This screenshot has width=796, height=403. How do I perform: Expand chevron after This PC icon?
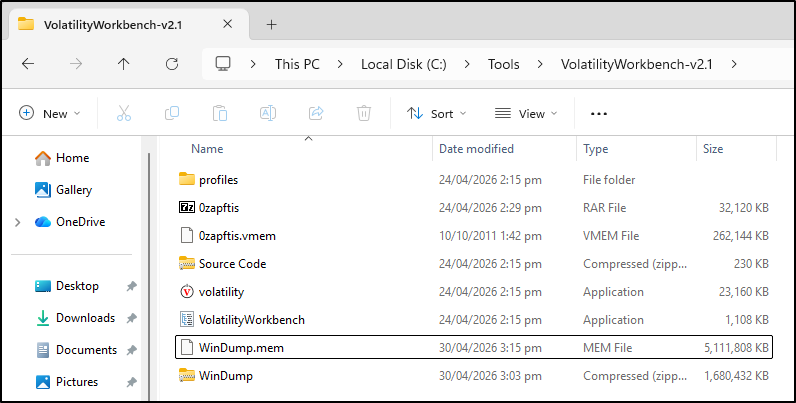click(253, 64)
